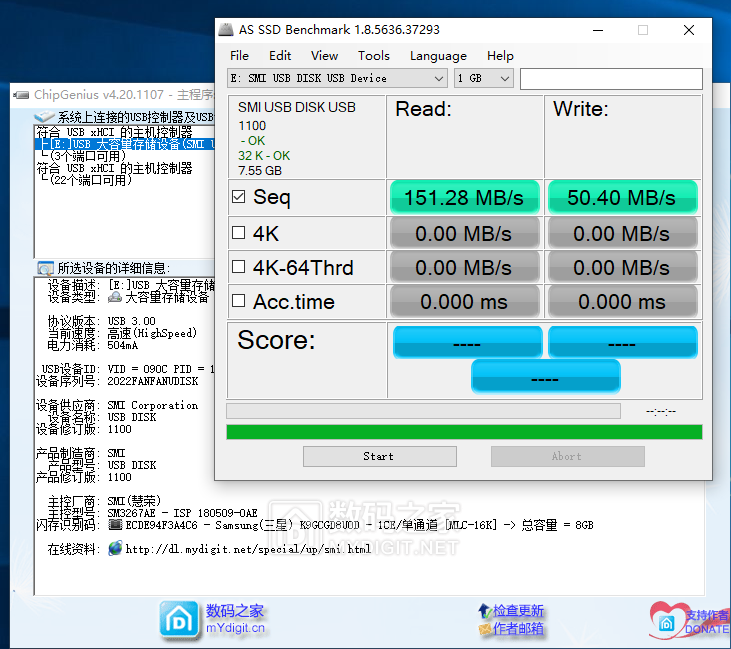Click the 7.55 GB capacity text
The image size is (731, 649).
coord(260,171)
